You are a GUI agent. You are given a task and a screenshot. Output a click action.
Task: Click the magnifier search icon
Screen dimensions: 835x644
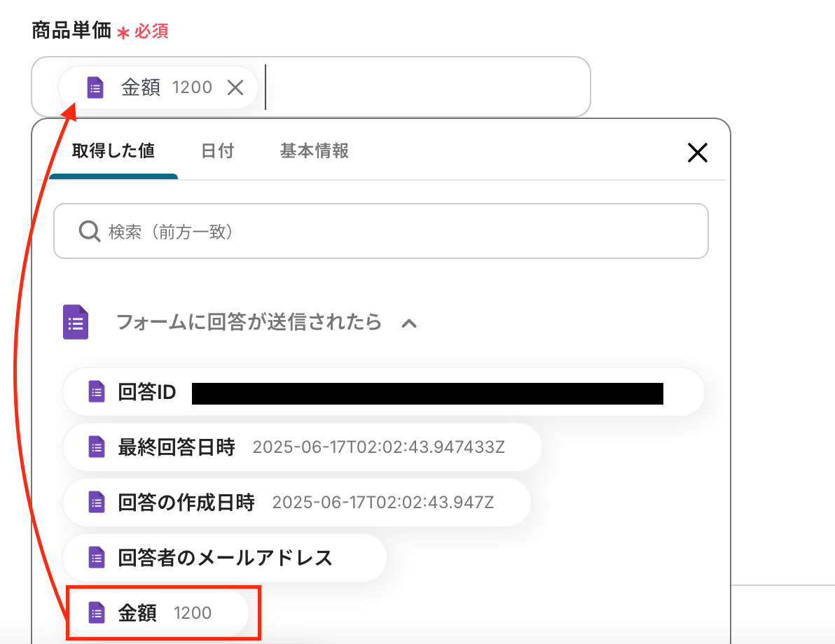(90, 232)
